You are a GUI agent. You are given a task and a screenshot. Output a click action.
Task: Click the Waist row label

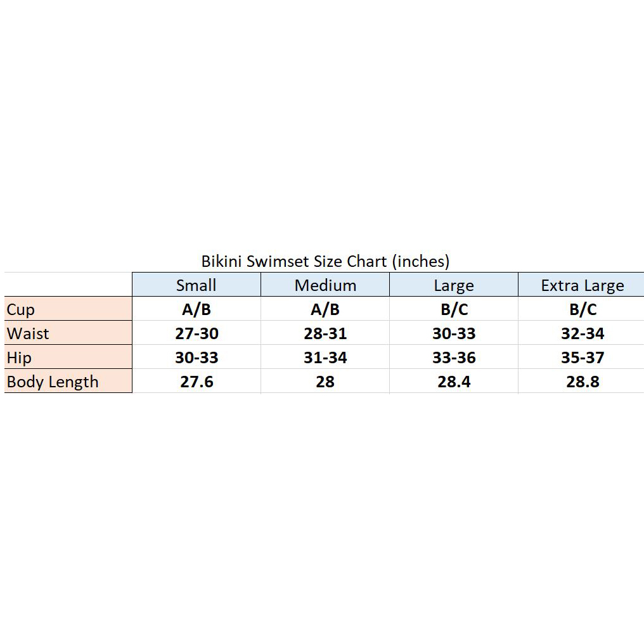68,333
